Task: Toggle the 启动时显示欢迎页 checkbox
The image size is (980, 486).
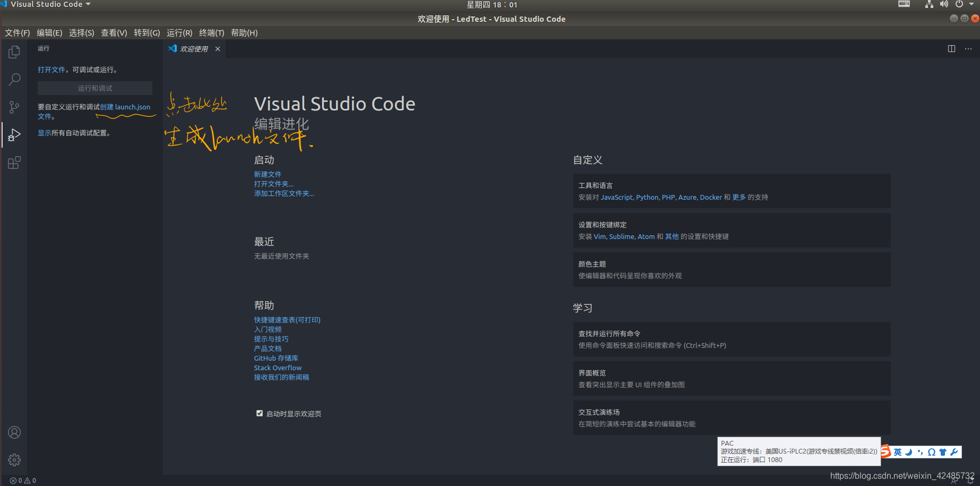Action: (260, 413)
